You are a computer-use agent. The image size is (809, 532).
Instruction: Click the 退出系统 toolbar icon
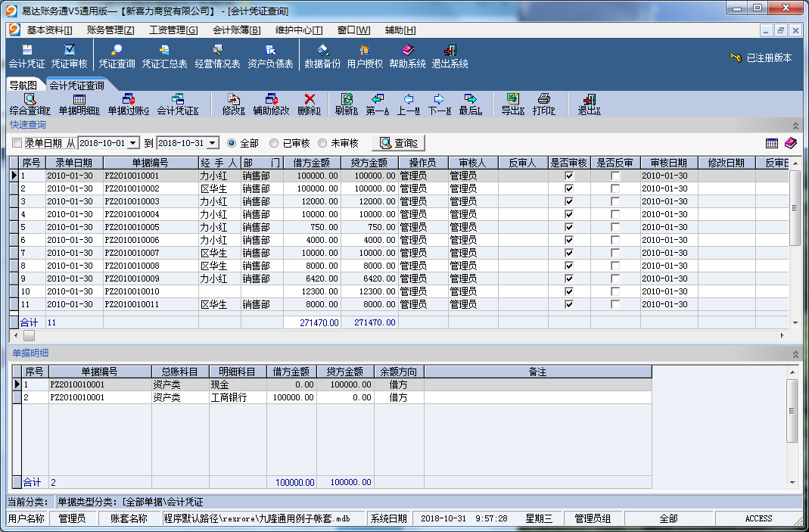click(x=450, y=56)
